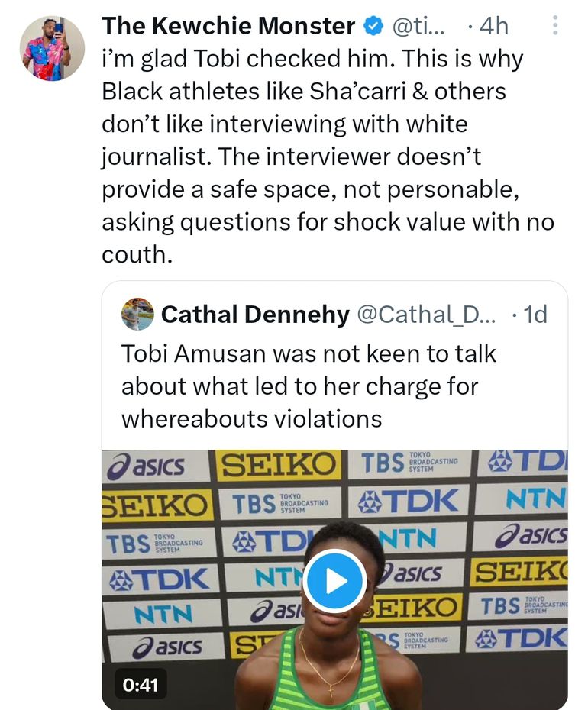This screenshot has height=710, width=588.
Task: Click the truncated "@ti..." handle
Action: tap(417, 27)
